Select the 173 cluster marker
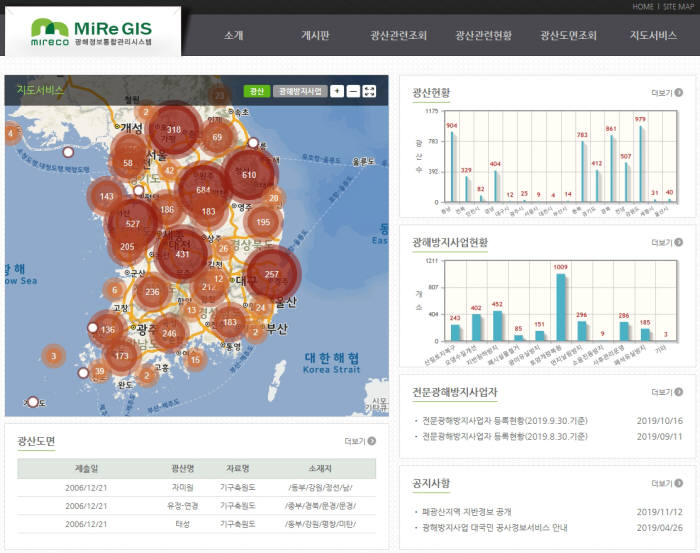Viewport: 700px width, 553px height. pos(121,356)
